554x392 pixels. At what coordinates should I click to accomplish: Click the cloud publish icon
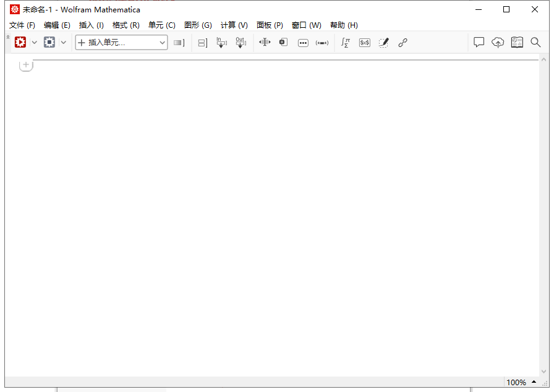(x=498, y=43)
